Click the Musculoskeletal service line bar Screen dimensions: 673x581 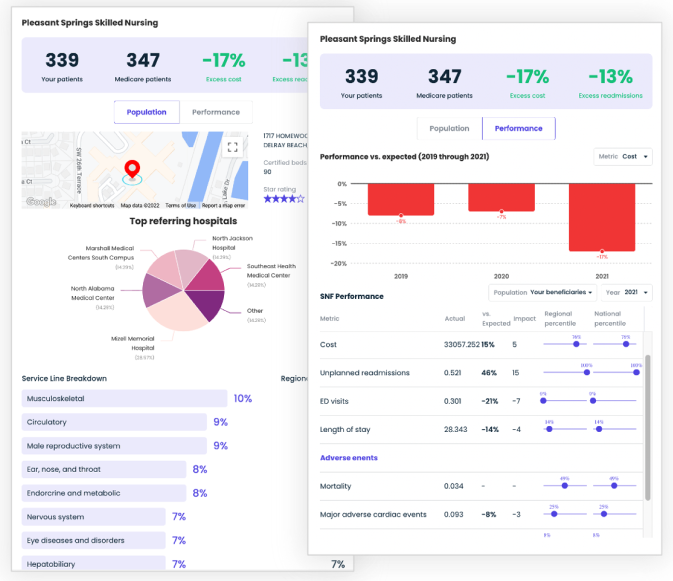pos(124,398)
